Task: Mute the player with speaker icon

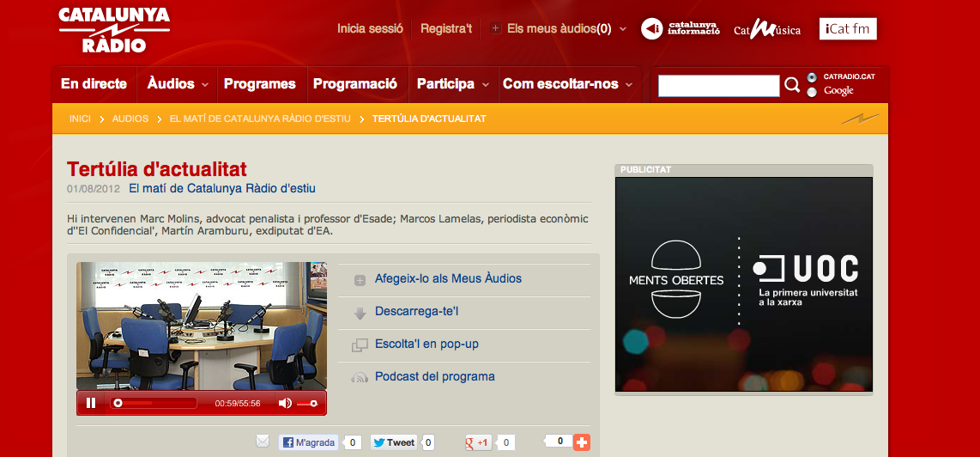Action: pyautogui.click(x=285, y=403)
